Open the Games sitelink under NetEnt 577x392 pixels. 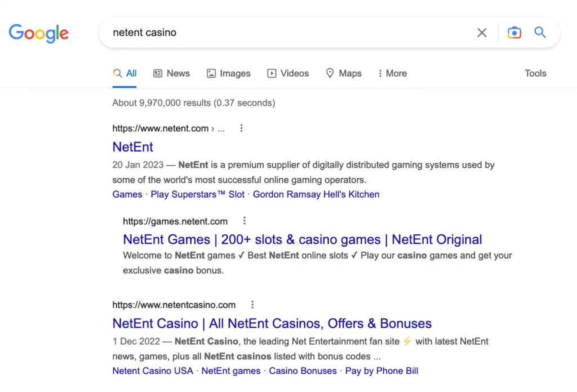point(127,194)
